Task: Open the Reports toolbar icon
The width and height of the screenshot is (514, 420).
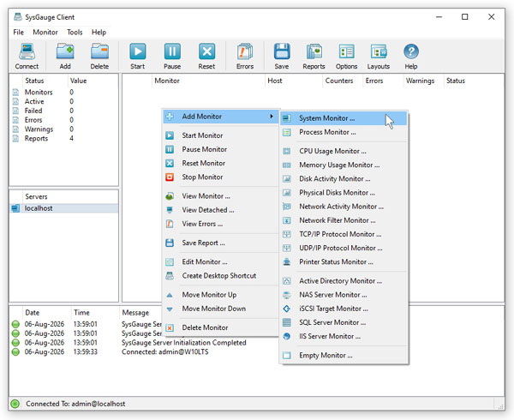Action: tap(314, 56)
